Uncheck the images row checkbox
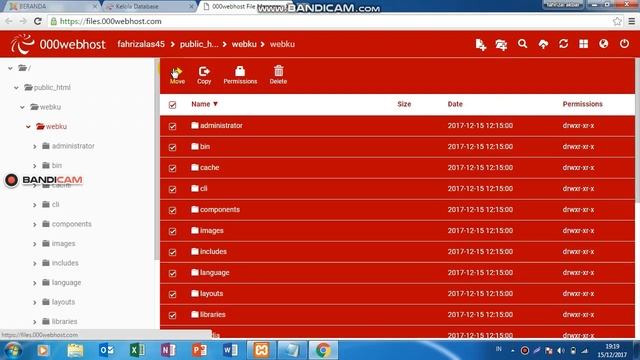The height and width of the screenshot is (360, 640). [x=172, y=231]
